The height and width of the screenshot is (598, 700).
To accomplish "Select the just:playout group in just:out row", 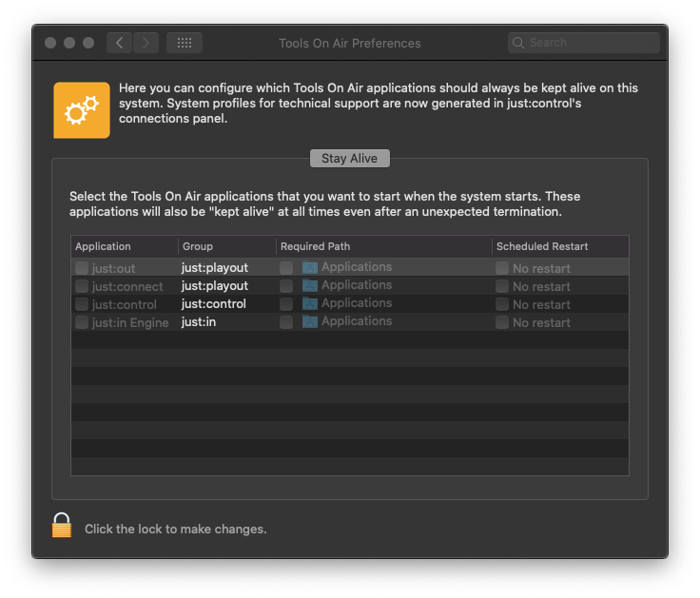I will [215, 268].
